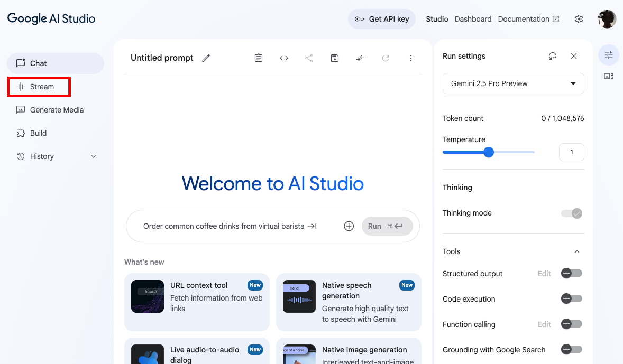Open the Chat section

click(55, 63)
